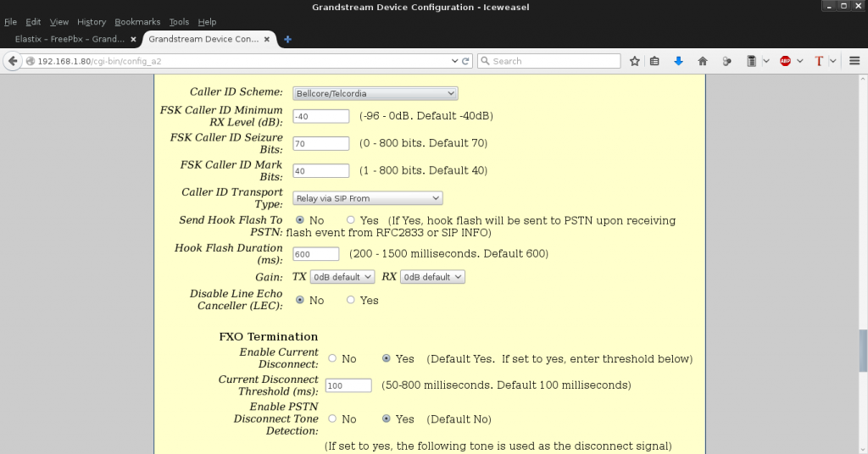The image size is (868, 454).
Task: Expand the Caller ID Transport Type dropdown
Action: [368, 198]
